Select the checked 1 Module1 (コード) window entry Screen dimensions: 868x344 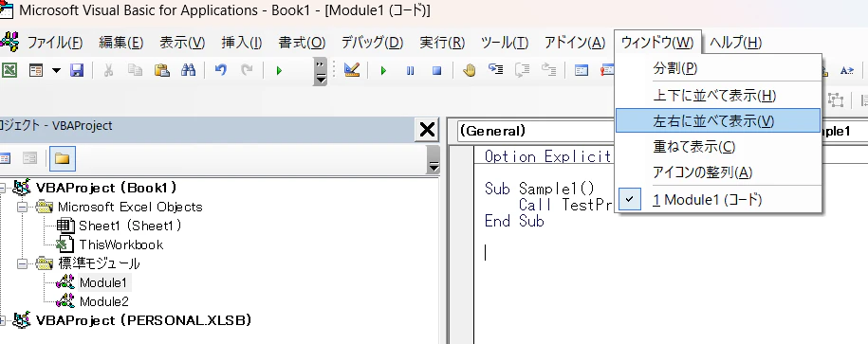click(x=718, y=200)
